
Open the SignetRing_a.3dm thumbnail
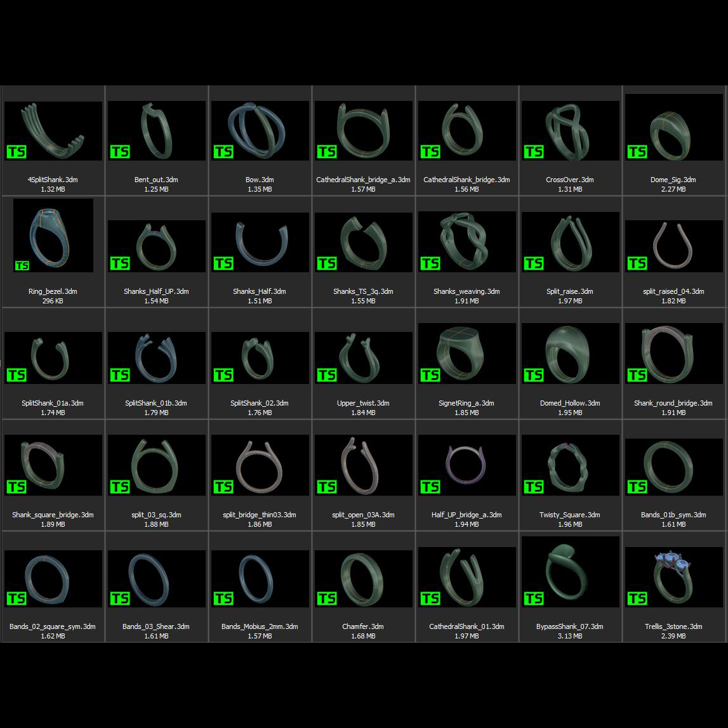pos(467,354)
